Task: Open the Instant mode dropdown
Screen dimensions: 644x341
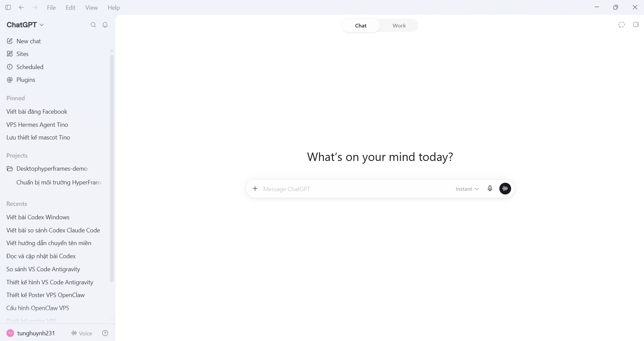Action: point(467,189)
